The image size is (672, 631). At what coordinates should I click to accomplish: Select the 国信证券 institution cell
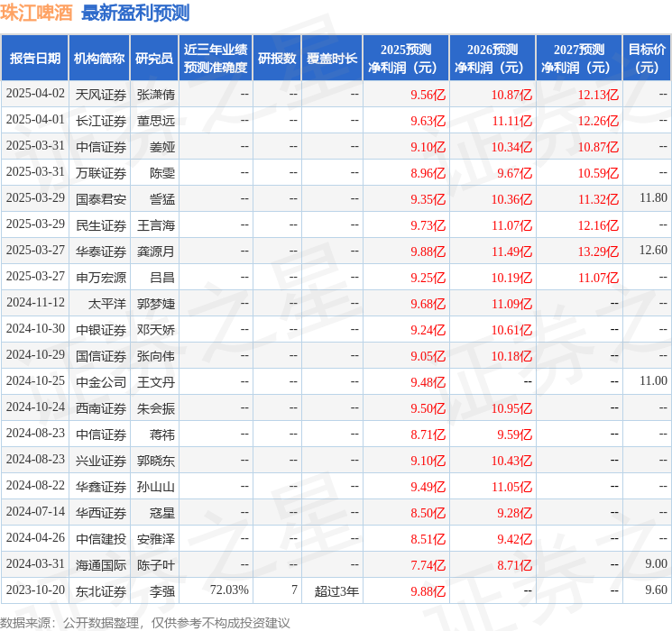point(101,356)
